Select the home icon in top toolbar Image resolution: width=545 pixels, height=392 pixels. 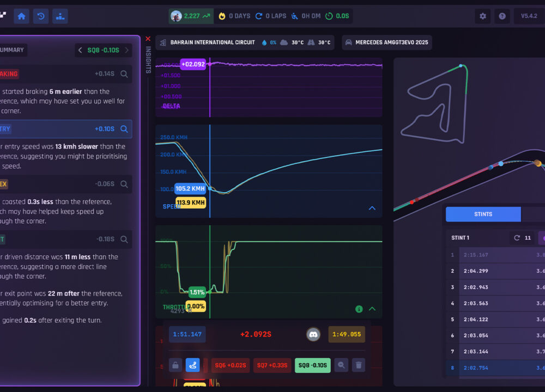point(21,16)
